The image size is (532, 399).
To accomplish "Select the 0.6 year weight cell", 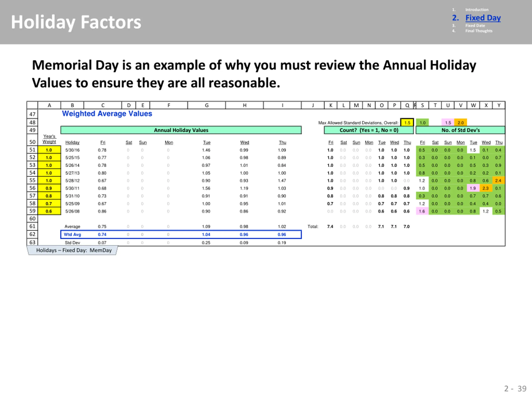I will click(49, 211).
